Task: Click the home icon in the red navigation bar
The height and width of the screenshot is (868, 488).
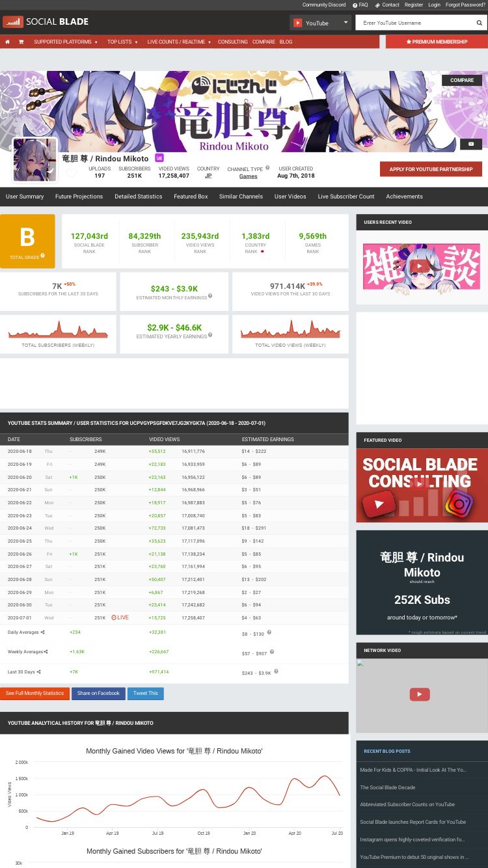Action: (7, 42)
